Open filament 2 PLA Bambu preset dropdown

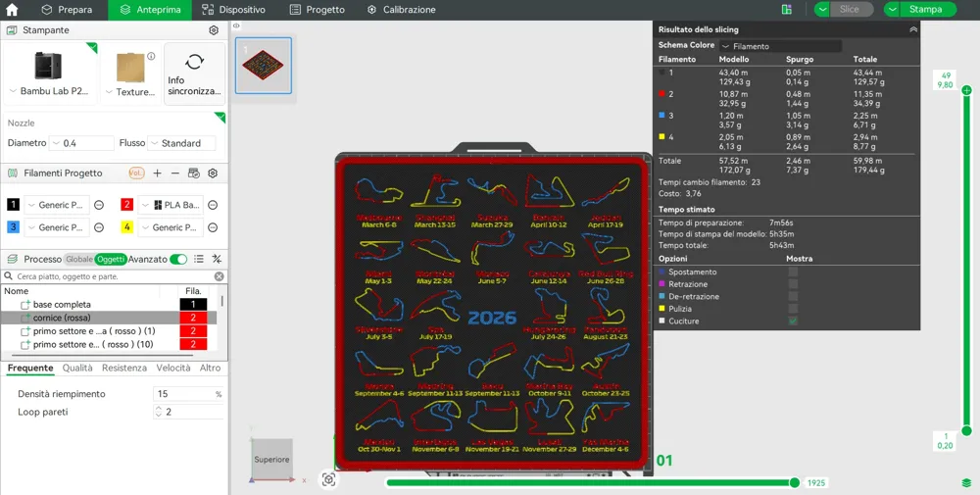[171, 205]
